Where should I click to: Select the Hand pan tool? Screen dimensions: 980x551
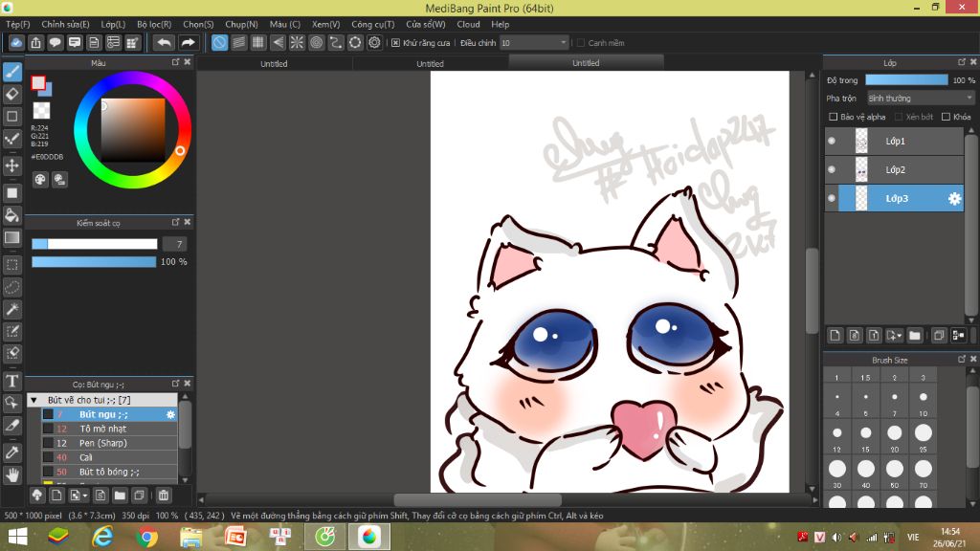tap(11, 474)
